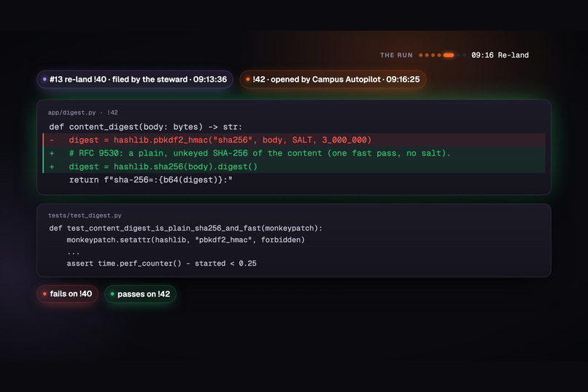Click the "09:16 Re-land" timestamp
Screen dimensions: 588x392
click(x=500, y=55)
